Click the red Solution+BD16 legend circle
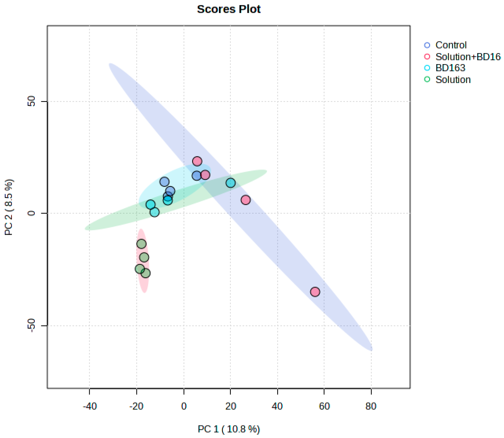504x438 pixels. 427,57
